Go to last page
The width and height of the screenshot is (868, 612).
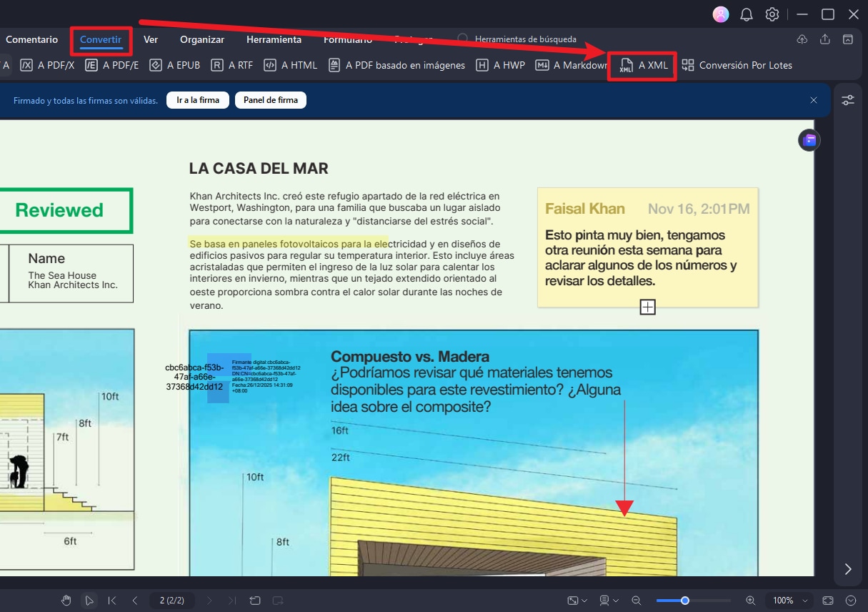[231, 601]
